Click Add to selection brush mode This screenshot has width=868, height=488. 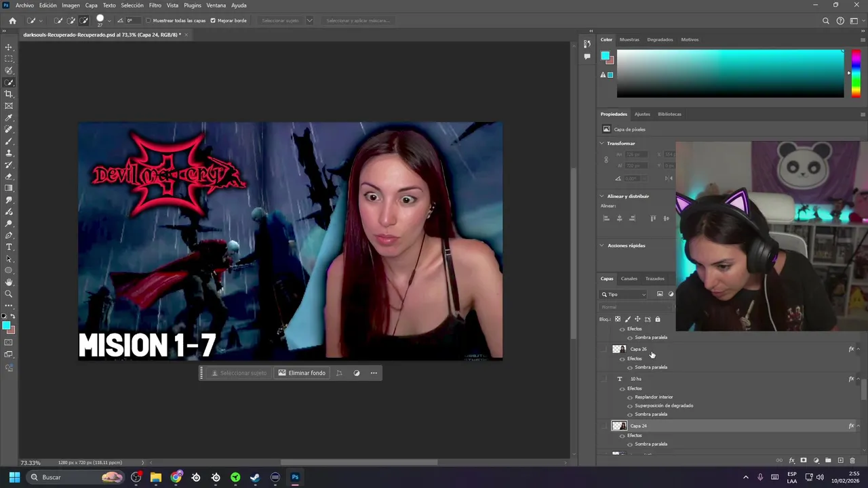(x=71, y=20)
